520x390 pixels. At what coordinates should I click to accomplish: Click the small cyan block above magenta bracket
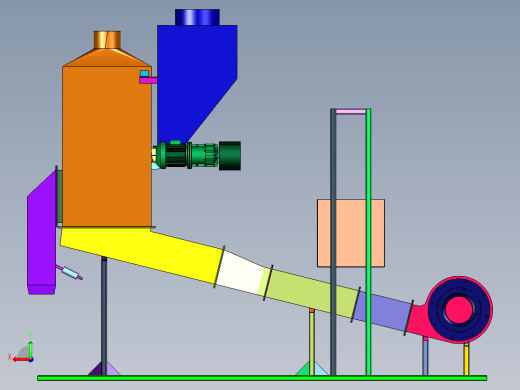(144, 74)
